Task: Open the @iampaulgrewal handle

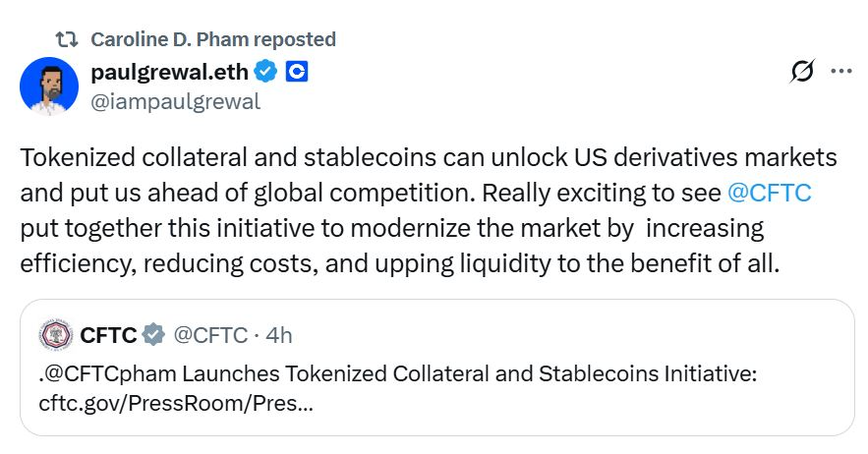Action: click(x=175, y=101)
